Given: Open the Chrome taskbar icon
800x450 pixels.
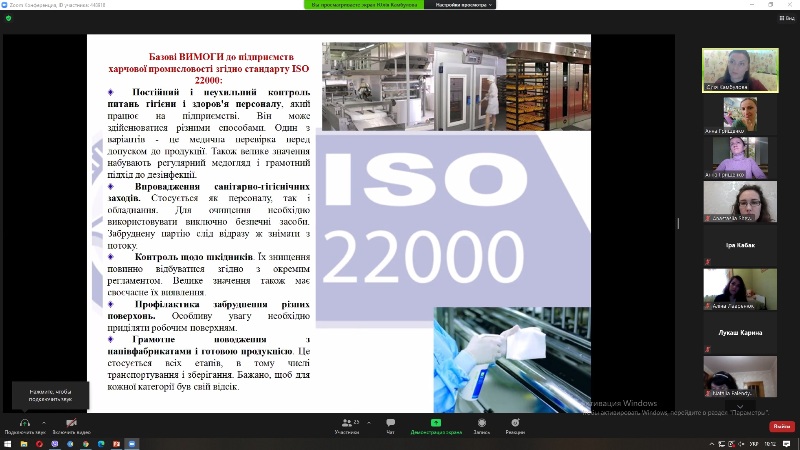Looking at the screenshot, I should pyautogui.click(x=86, y=444).
